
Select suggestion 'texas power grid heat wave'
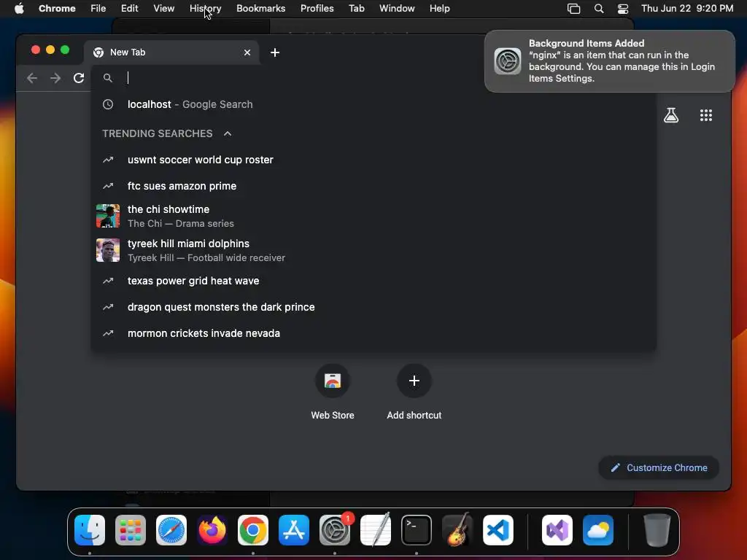pyautogui.click(x=373, y=281)
